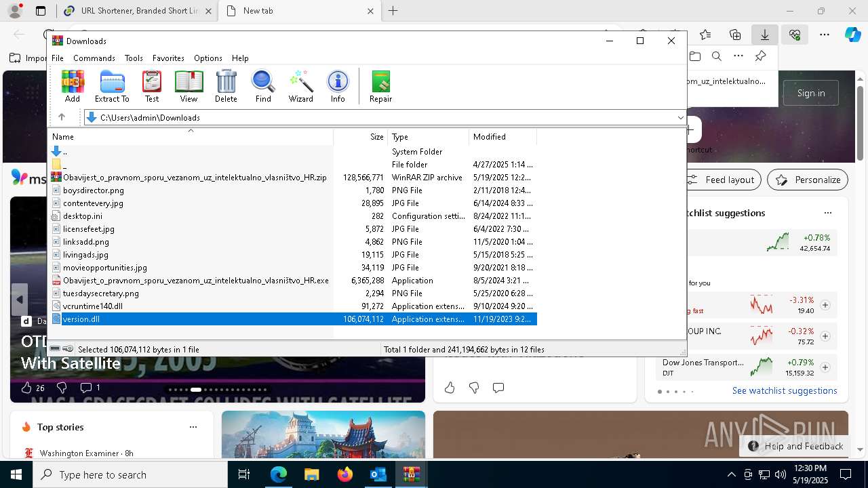Image resolution: width=868 pixels, height=488 pixels.
Task: Click the Delete trash can icon
Action: (226, 86)
